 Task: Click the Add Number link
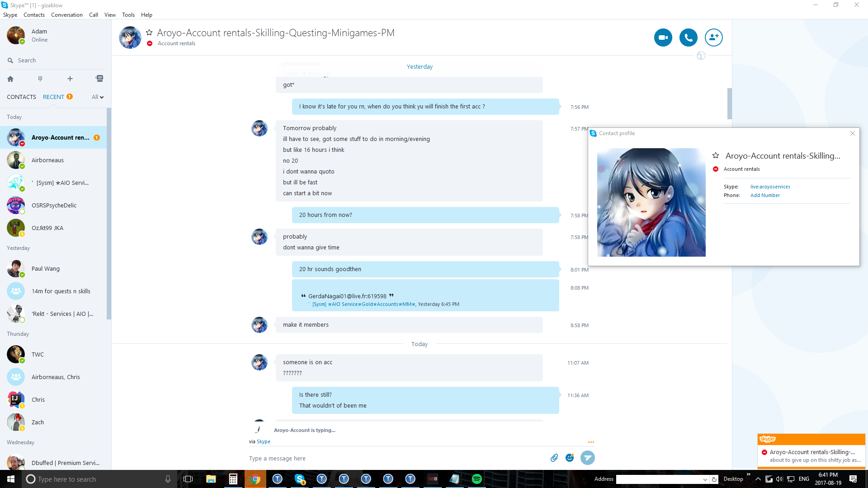(x=765, y=195)
